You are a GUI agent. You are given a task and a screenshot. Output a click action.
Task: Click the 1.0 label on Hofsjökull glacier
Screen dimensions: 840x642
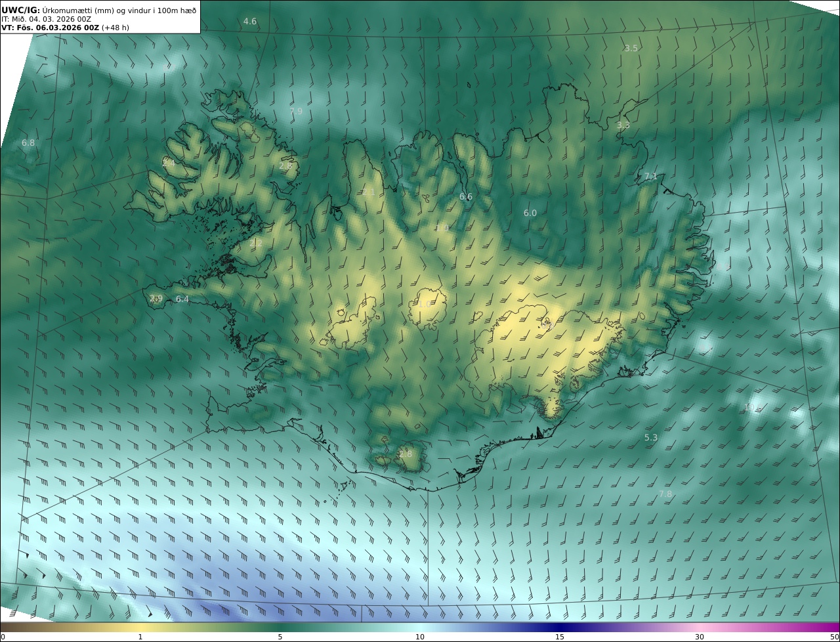point(424,304)
